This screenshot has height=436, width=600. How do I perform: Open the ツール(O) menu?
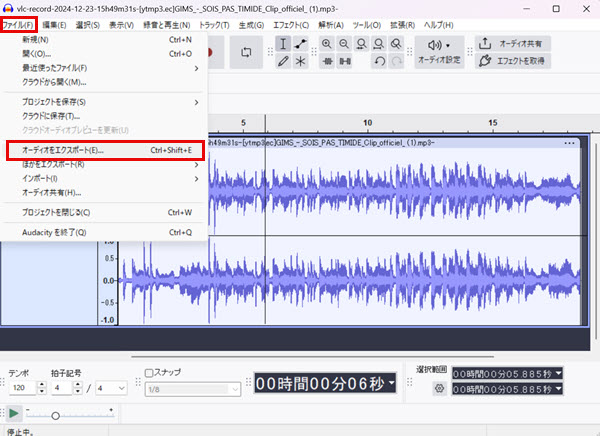pos(367,25)
